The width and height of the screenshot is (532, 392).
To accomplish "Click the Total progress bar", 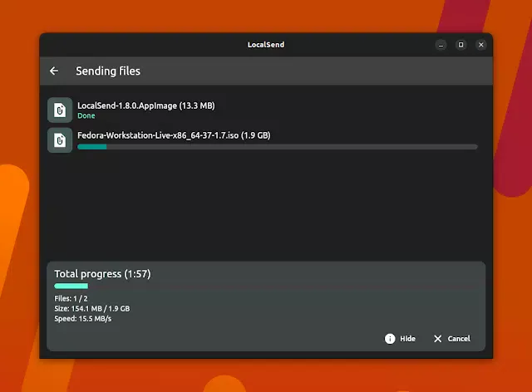I will pyautogui.click(x=71, y=287).
